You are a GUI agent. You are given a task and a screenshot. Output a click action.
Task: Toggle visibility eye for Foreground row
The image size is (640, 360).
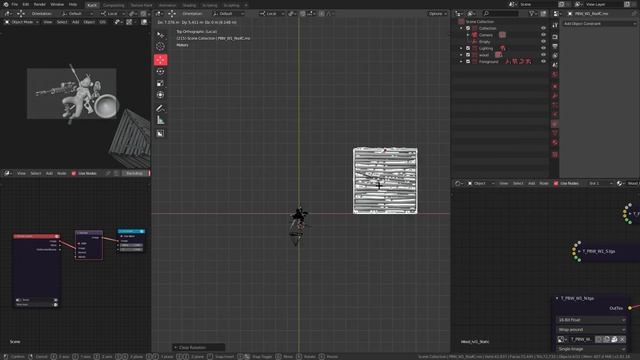coord(543,62)
